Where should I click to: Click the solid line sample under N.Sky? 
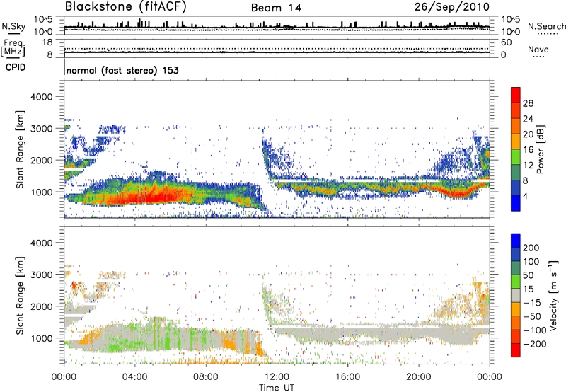pyautogui.click(x=13, y=33)
